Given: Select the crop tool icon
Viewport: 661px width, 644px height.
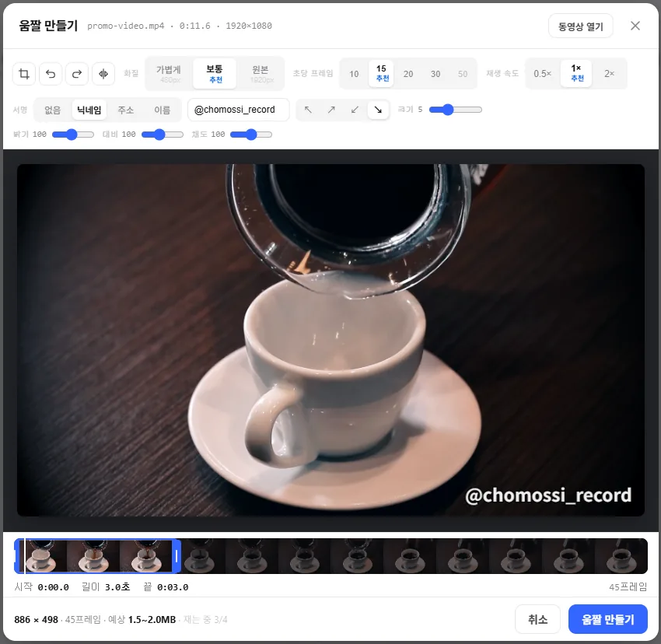Looking at the screenshot, I should tap(24, 74).
